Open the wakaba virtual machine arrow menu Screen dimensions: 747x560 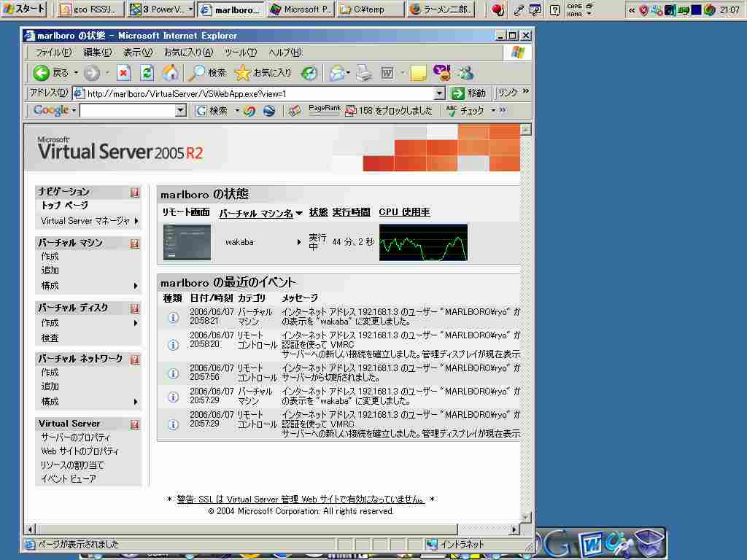pyautogui.click(x=298, y=242)
